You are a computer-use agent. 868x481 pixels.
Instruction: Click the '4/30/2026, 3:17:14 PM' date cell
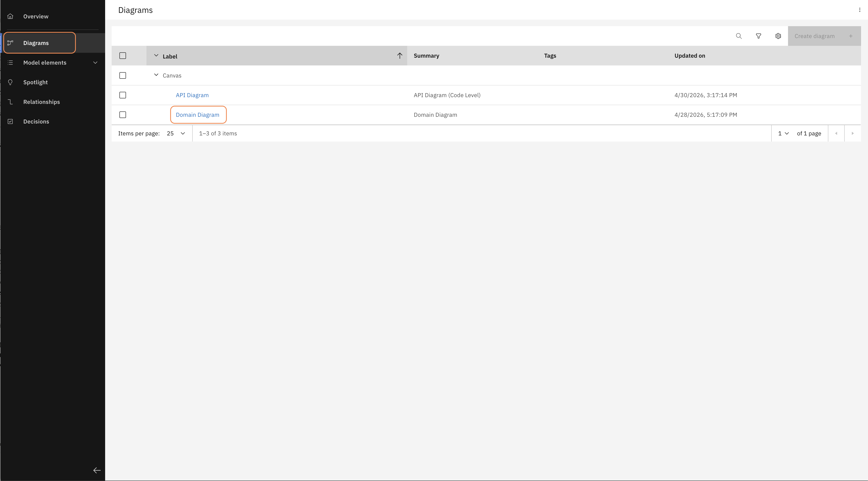tap(706, 95)
